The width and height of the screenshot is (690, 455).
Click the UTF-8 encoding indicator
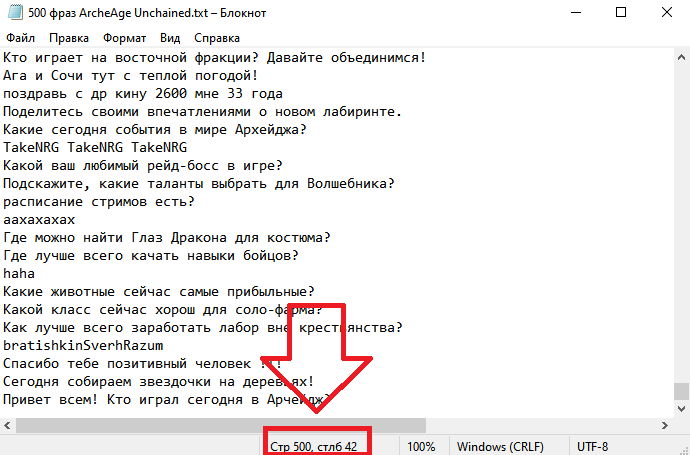tap(592, 447)
